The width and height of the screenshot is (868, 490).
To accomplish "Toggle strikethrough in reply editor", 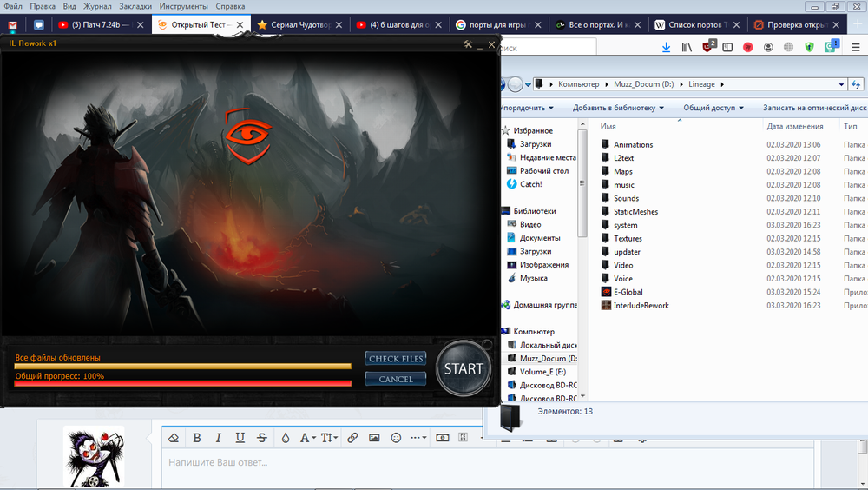I will [x=262, y=438].
